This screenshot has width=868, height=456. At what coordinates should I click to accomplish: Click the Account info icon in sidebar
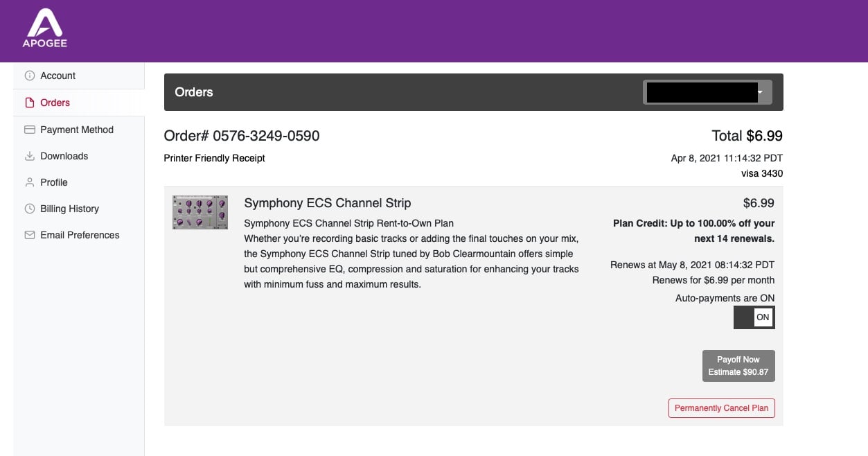pyautogui.click(x=29, y=75)
